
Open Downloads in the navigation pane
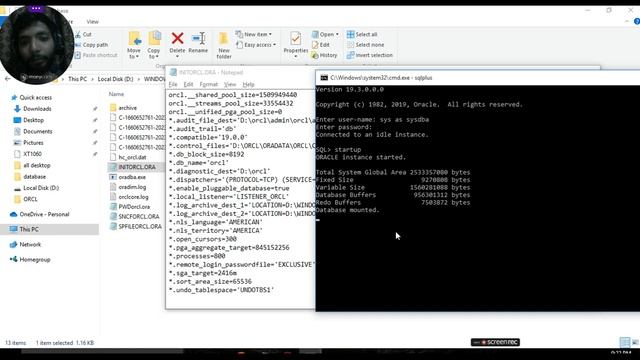click(x=33, y=109)
